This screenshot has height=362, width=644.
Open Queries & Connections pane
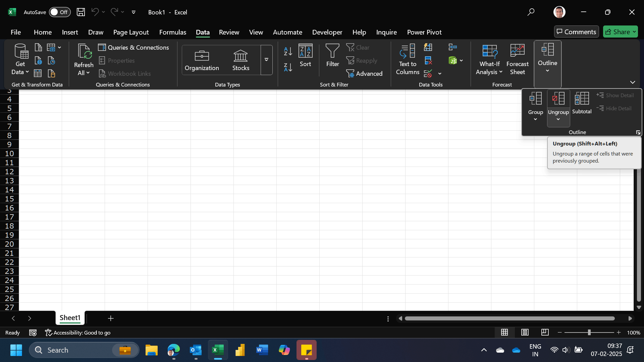133,47
